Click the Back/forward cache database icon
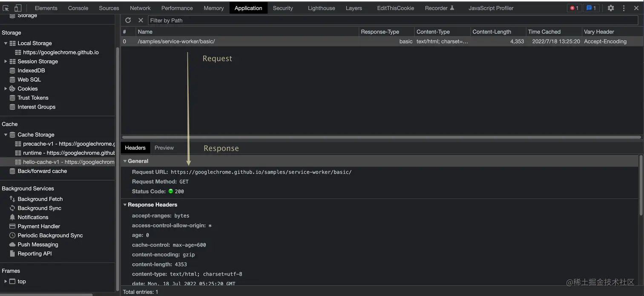 [12, 171]
